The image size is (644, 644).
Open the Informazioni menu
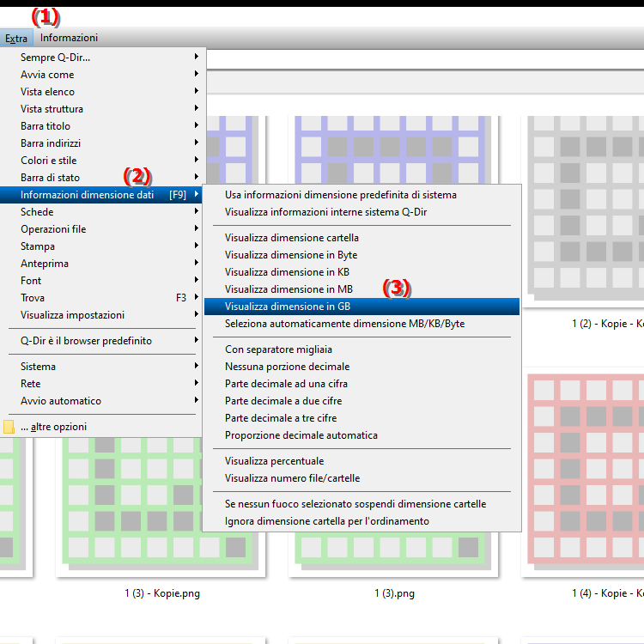coord(69,38)
